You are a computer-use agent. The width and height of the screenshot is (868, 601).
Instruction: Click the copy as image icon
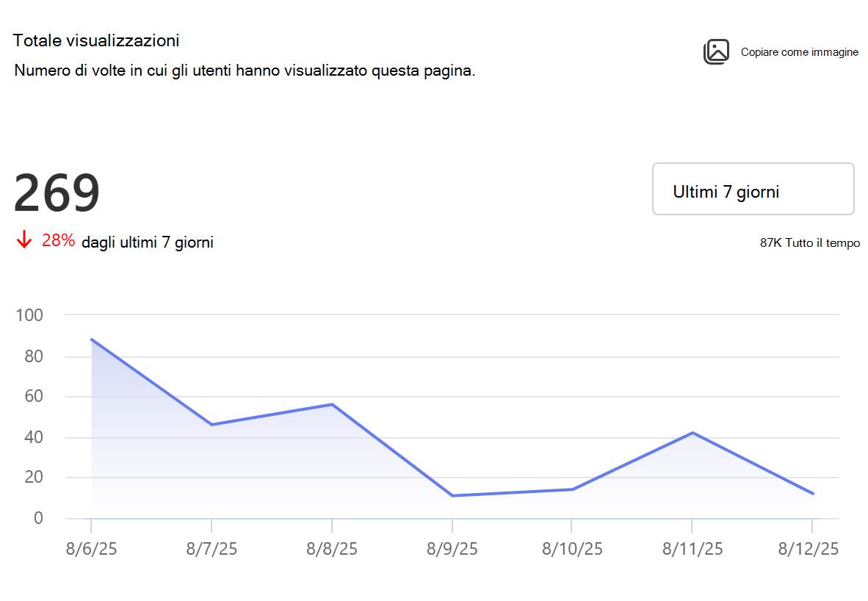coord(716,52)
